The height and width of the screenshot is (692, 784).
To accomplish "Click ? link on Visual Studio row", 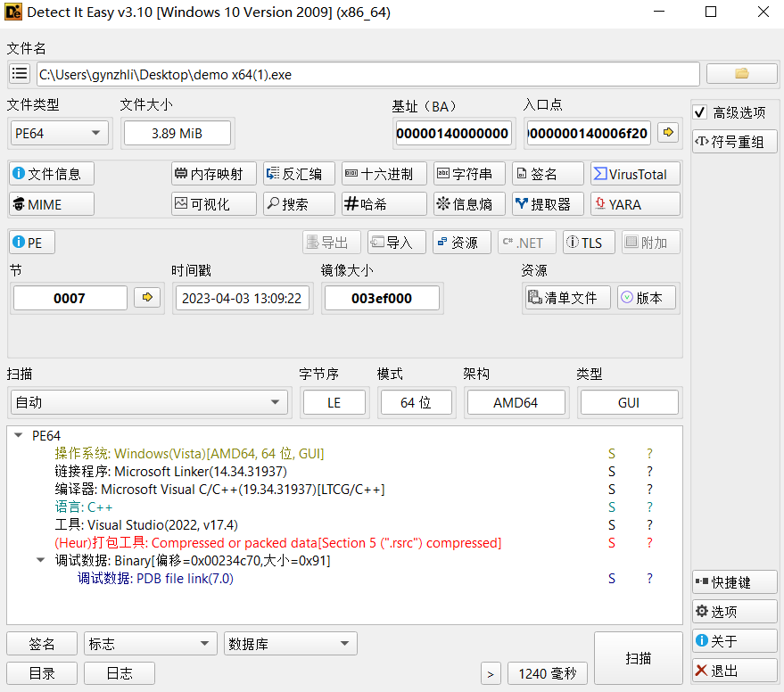I will [x=649, y=525].
